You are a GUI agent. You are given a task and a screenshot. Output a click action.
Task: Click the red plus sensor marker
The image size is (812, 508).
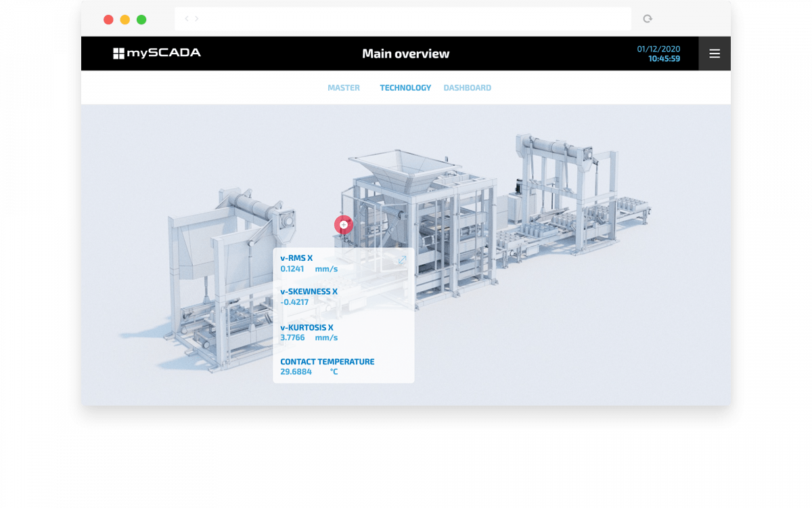coord(344,225)
